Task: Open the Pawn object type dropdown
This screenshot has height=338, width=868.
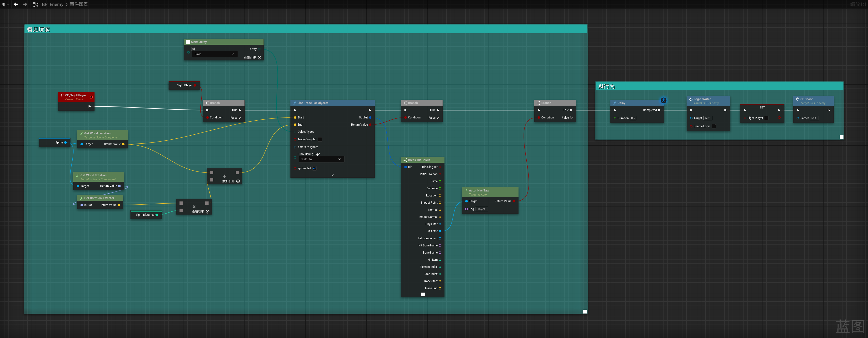Action: [215, 54]
